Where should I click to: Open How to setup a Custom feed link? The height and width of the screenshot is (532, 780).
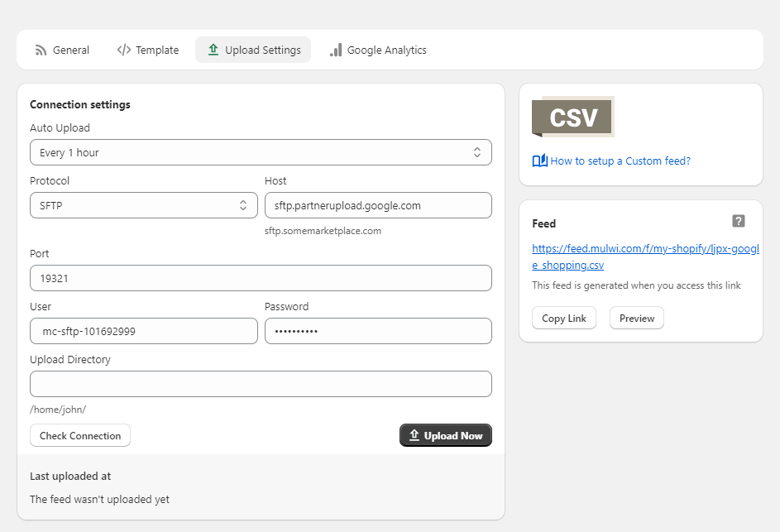[x=620, y=161]
